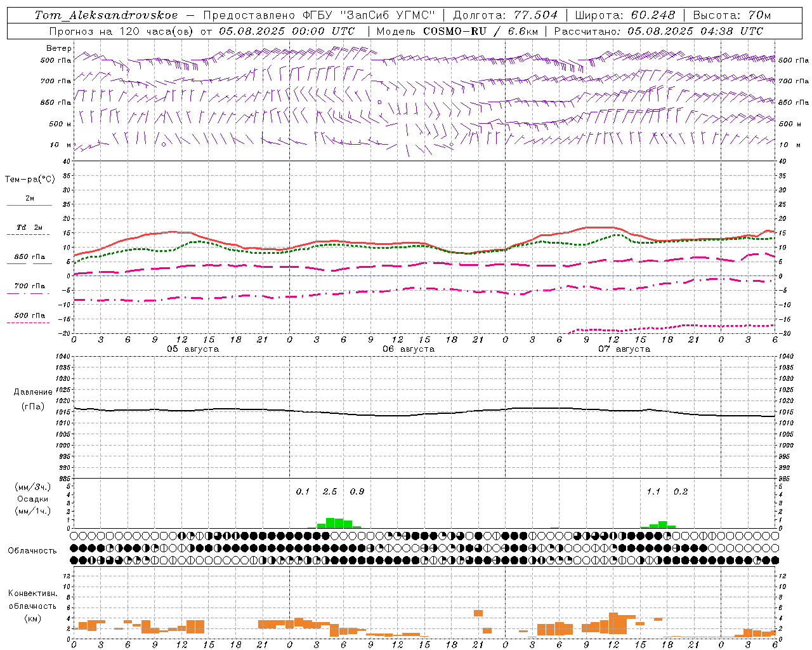Click the '1.1' precipitation amount value

click(x=653, y=492)
